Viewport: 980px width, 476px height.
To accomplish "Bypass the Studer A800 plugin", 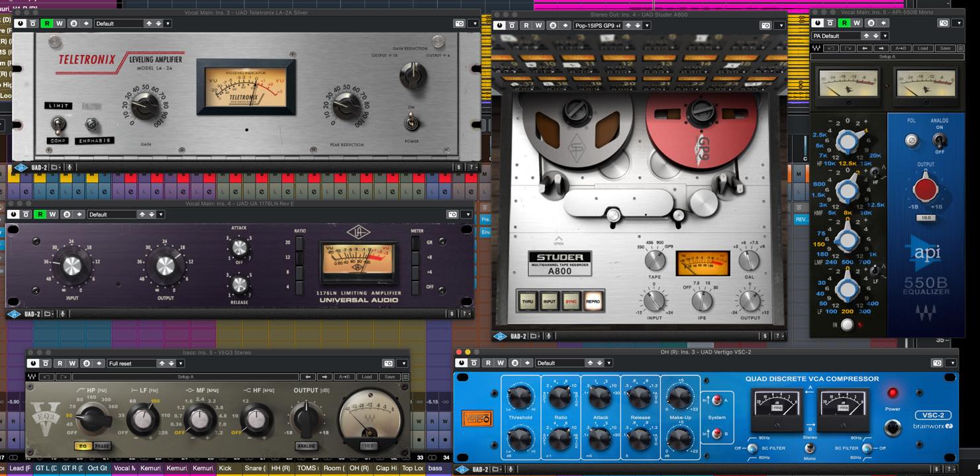I will point(501,25).
